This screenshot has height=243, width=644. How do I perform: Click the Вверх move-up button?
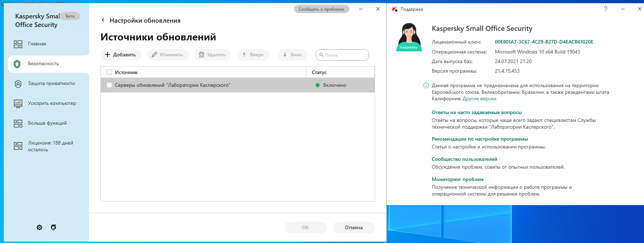[253, 55]
